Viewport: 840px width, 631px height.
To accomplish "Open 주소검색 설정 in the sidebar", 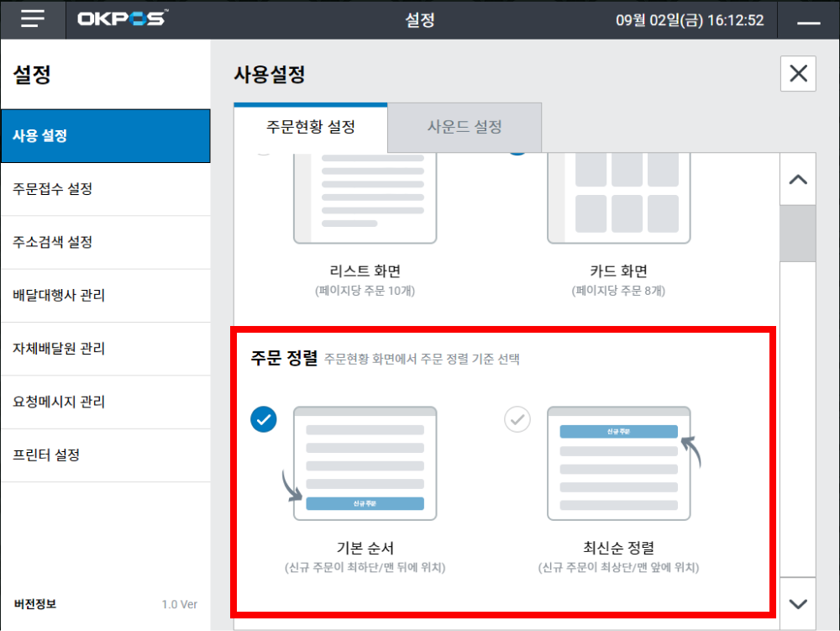I will [x=53, y=242].
